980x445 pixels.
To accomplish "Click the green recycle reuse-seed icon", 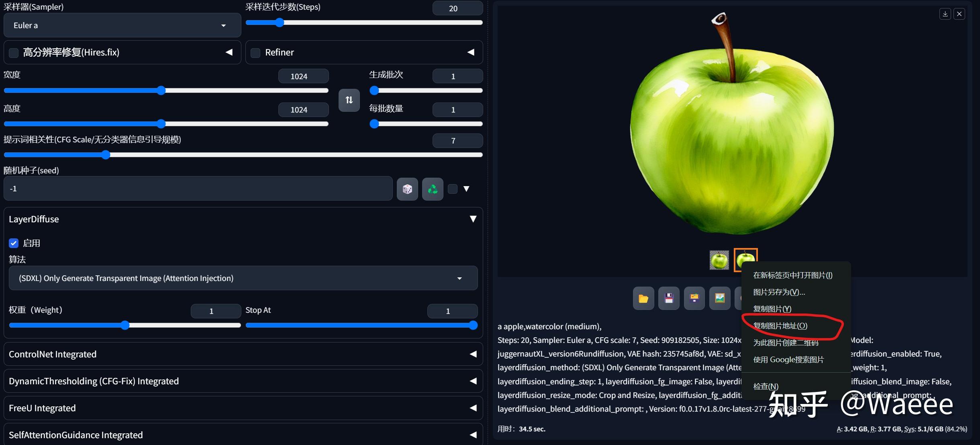I will pyautogui.click(x=433, y=189).
